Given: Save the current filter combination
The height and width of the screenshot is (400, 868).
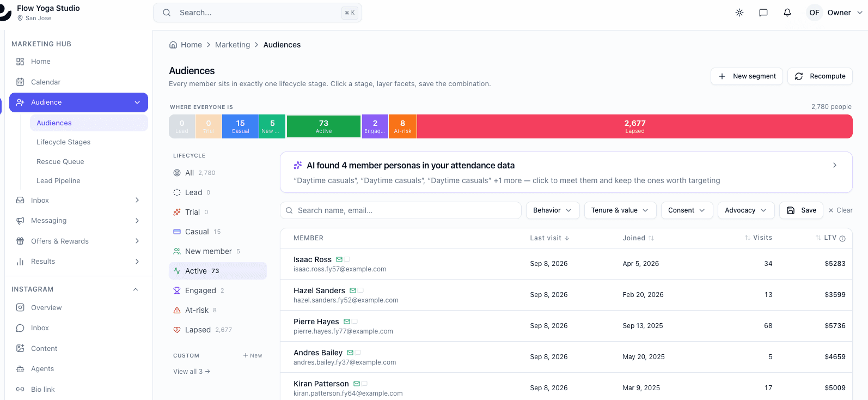Looking at the screenshot, I should tap(802, 210).
